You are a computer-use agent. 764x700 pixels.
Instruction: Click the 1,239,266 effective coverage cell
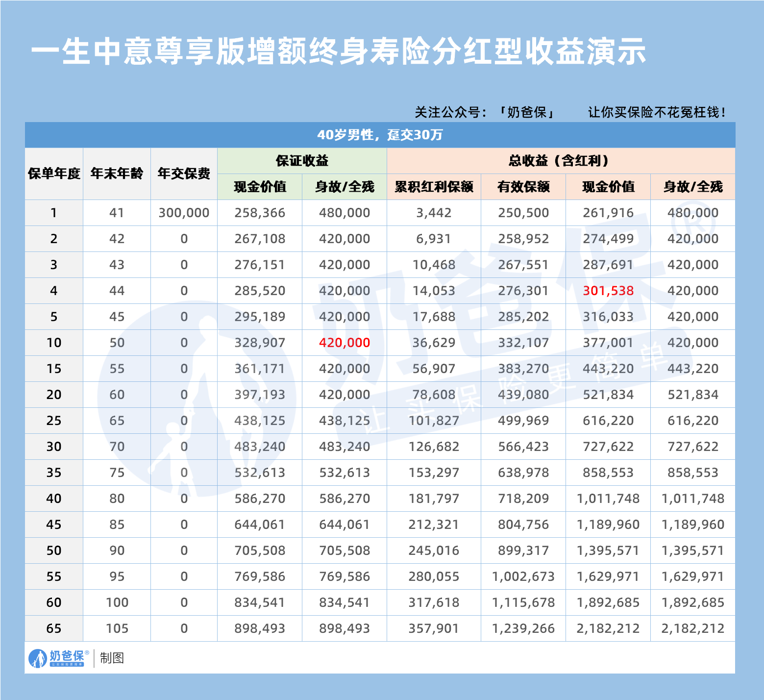[523, 628]
